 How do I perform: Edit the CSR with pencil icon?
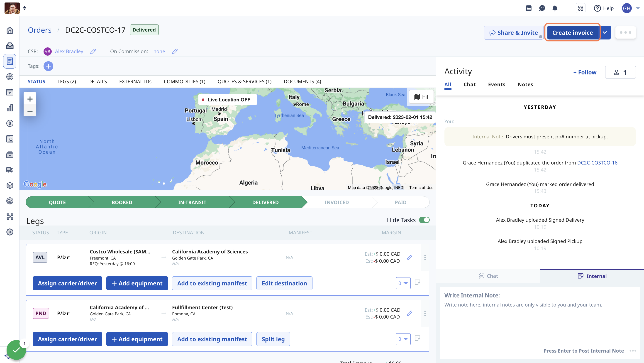pos(93,51)
